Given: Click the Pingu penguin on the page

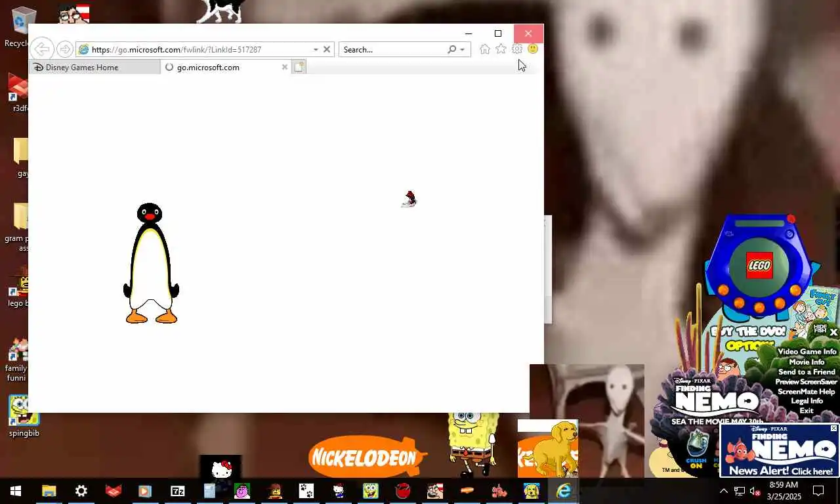Looking at the screenshot, I should (x=151, y=263).
